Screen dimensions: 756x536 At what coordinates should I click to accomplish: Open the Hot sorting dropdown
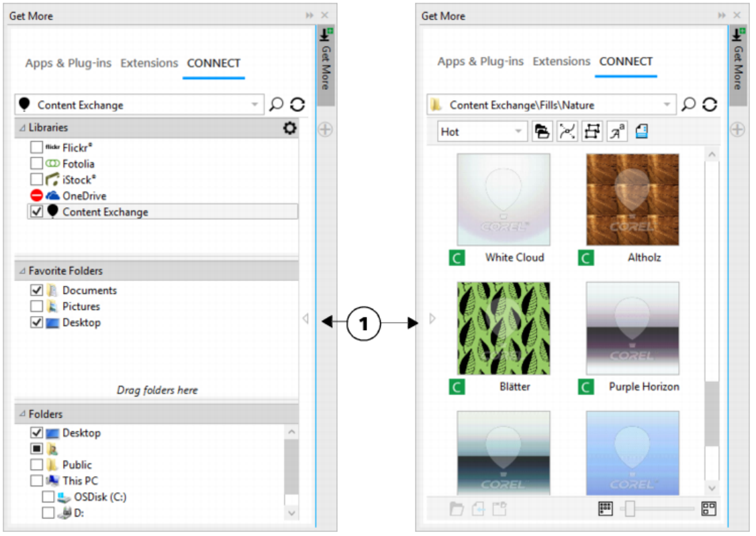[518, 131]
